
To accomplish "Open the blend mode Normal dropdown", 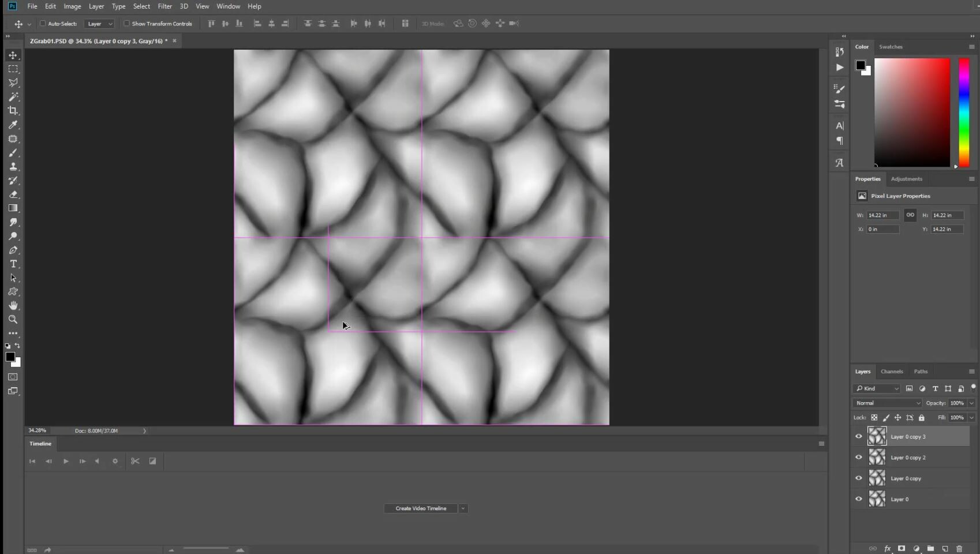I will click(887, 403).
